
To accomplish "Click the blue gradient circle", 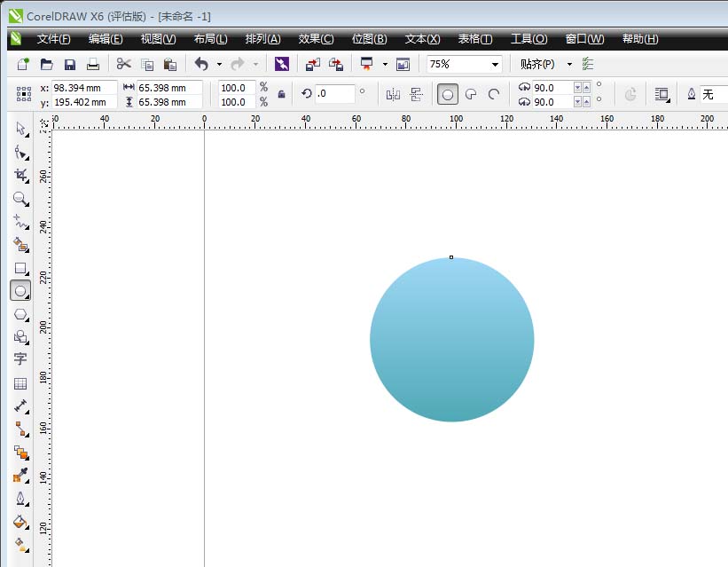I will click(x=451, y=340).
